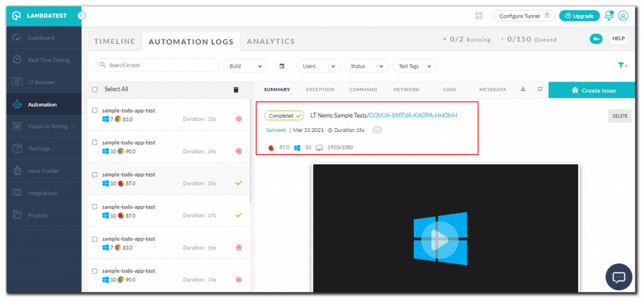Open the notifications bell icon
Image resolution: width=644 pixels, height=301 pixels.
point(608,16)
